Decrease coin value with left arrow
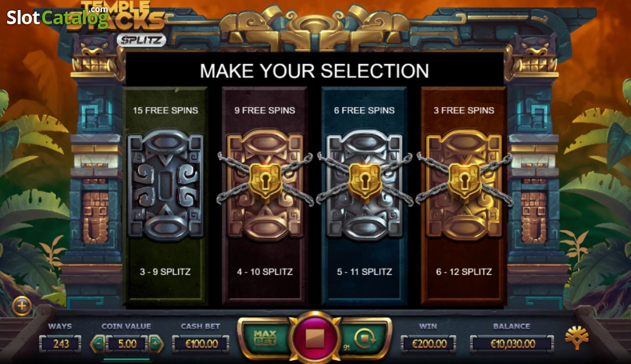The width and height of the screenshot is (631, 364). [x=97, y=344]
